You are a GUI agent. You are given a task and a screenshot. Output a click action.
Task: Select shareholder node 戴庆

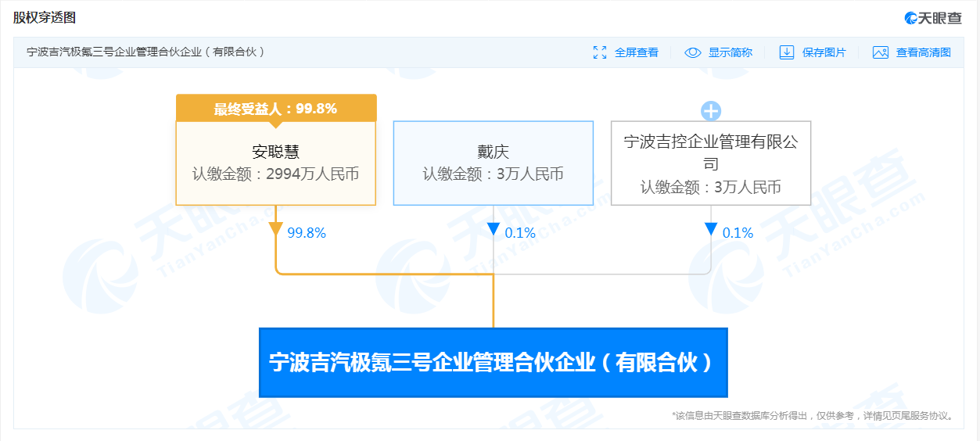tap(494, 163)
